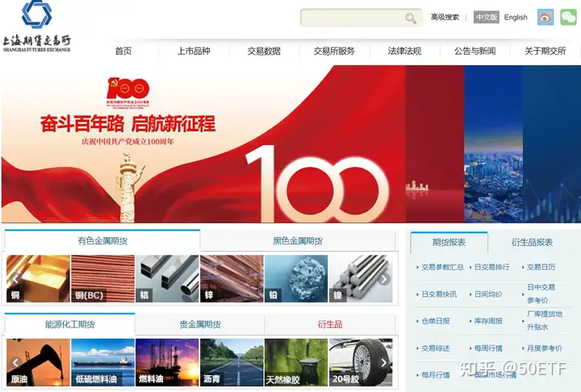The image size is (581, 392).
Task: Open the 20号胶 rubber thumbnail
Action: [361, 362]
